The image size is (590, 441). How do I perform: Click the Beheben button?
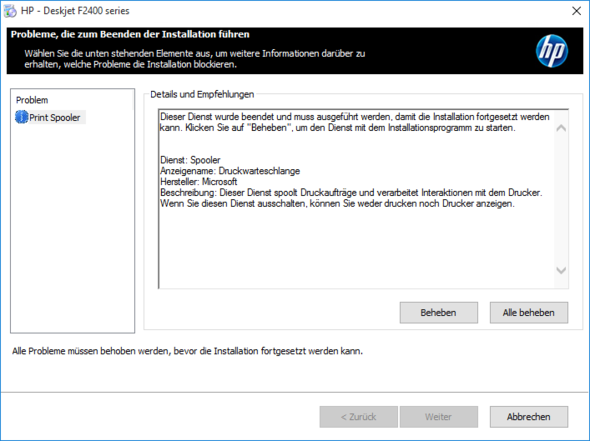tap(439, 312)
